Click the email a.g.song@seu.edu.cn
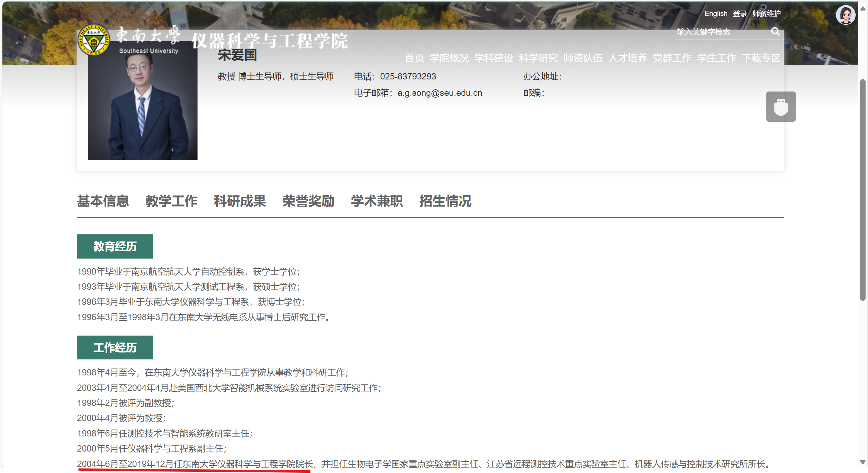The width and height of the screenshot is (868, 473). click(x=439, y=93)
